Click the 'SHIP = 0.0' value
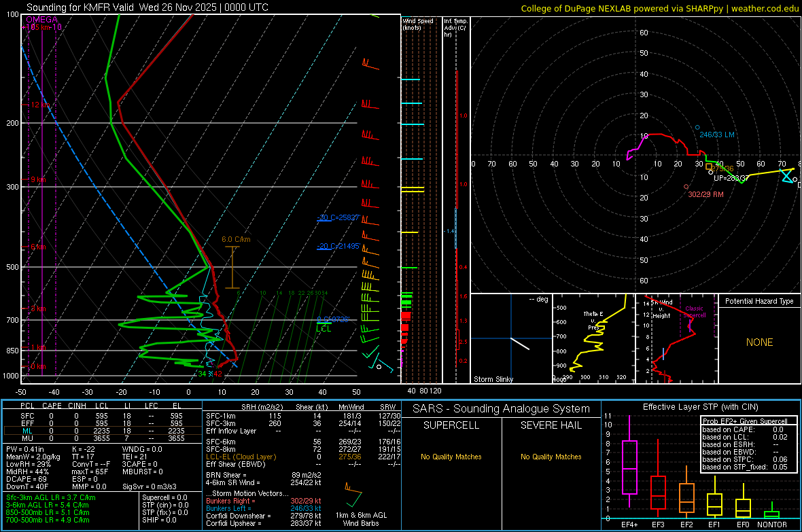 coord(159,520)
